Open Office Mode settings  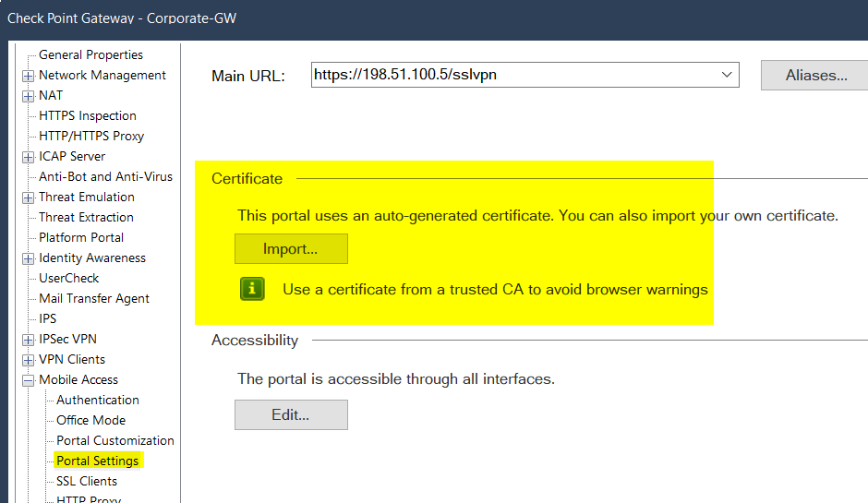click(x=90, y=421)
